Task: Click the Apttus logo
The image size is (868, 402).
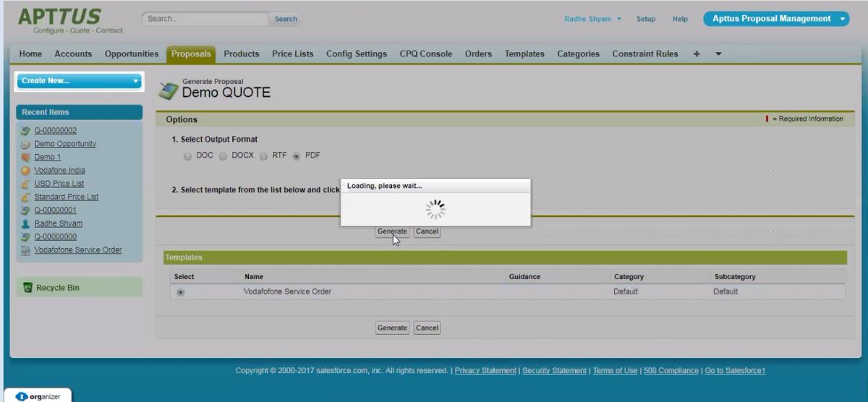Action: click(70, 20)
